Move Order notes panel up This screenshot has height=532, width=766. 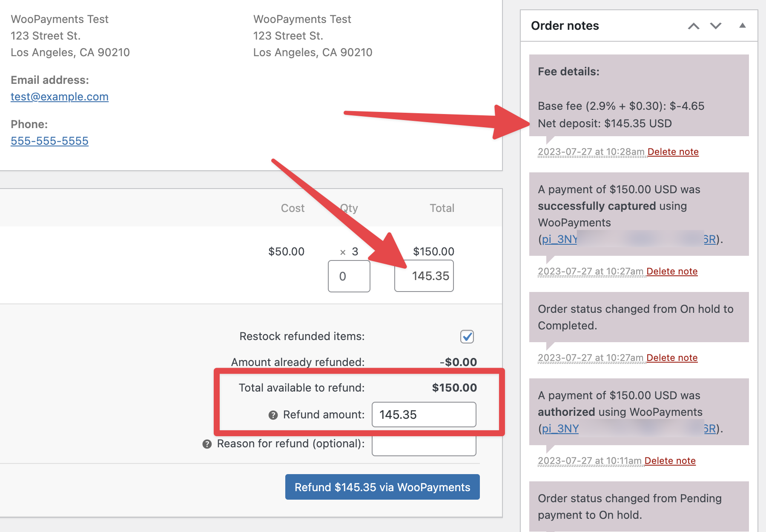pyautogui.click(x=694, y=26)
